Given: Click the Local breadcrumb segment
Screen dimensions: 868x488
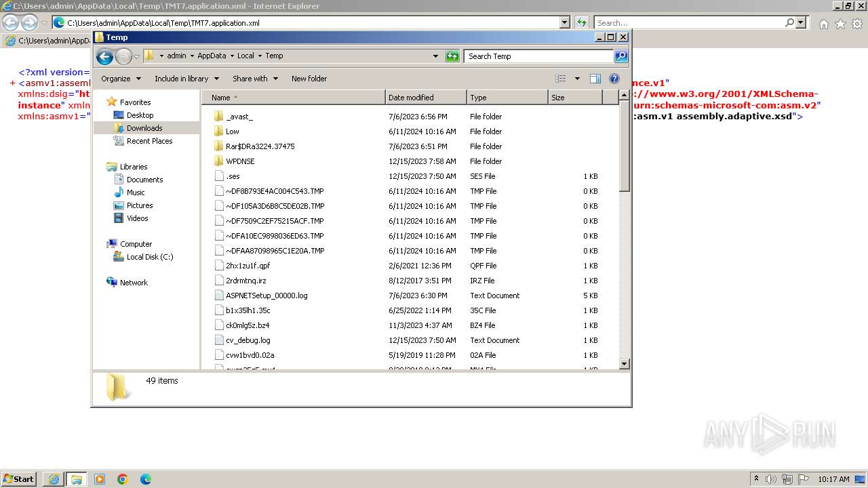Looking at the screenshot, I should pyautogui.click(x=245, y=56).
